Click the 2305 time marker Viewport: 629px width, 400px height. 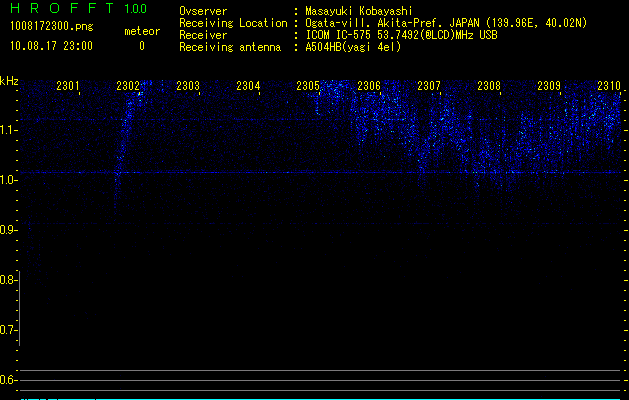click(308, 86)
